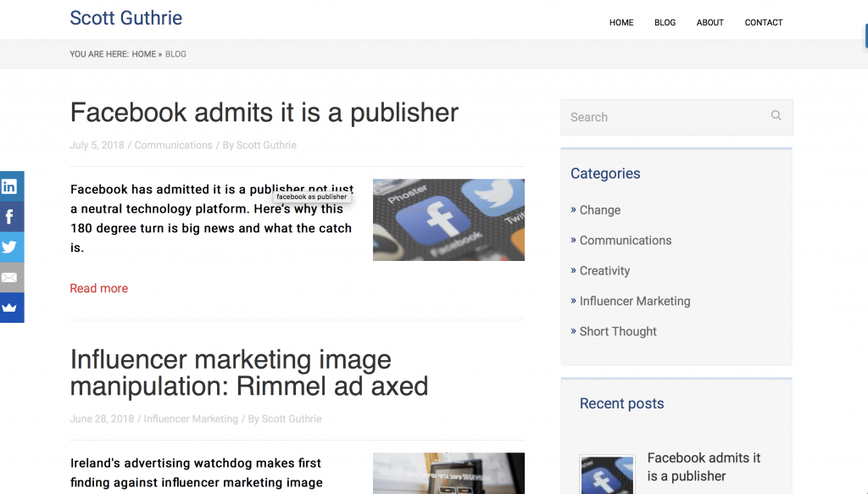Click Read more under Facebook post
Image resolution: width=868 pixels, height=494 pixels.
pos(98,288)
